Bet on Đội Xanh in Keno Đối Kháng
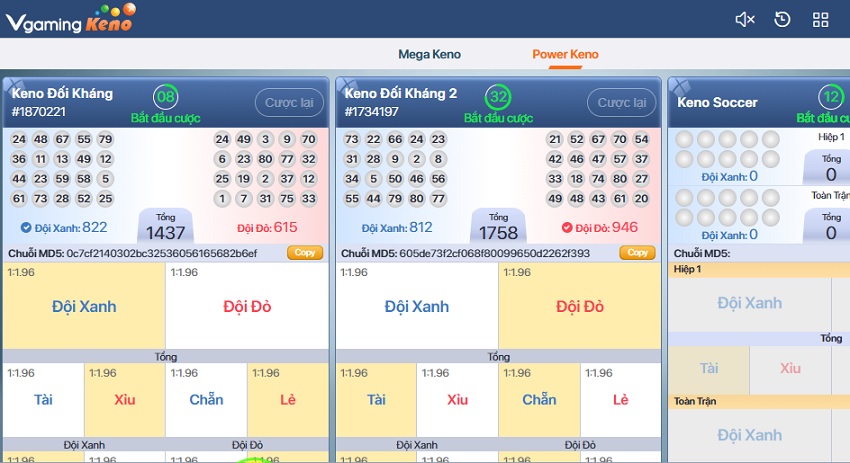The image size is (850, 463). tap(84, 306)
